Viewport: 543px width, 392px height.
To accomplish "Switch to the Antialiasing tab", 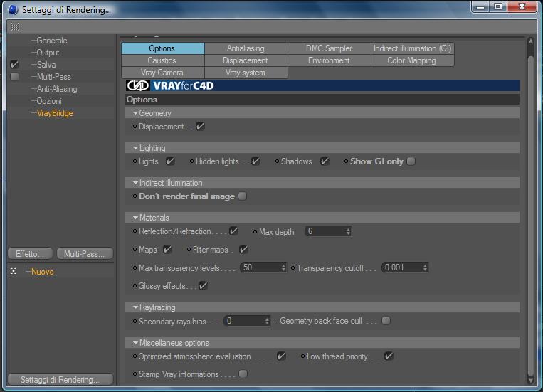I will coord(246,48).
